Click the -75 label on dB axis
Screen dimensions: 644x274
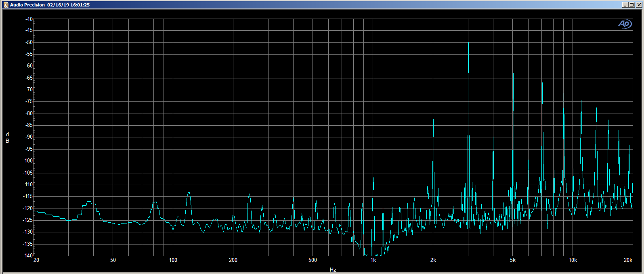click(29, 101)
